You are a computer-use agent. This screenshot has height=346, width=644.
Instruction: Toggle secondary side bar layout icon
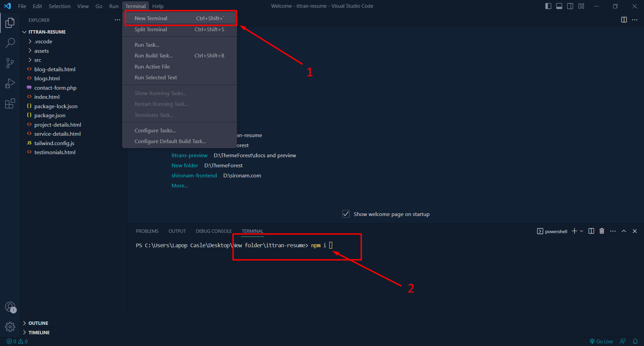(x=570, y=6)
